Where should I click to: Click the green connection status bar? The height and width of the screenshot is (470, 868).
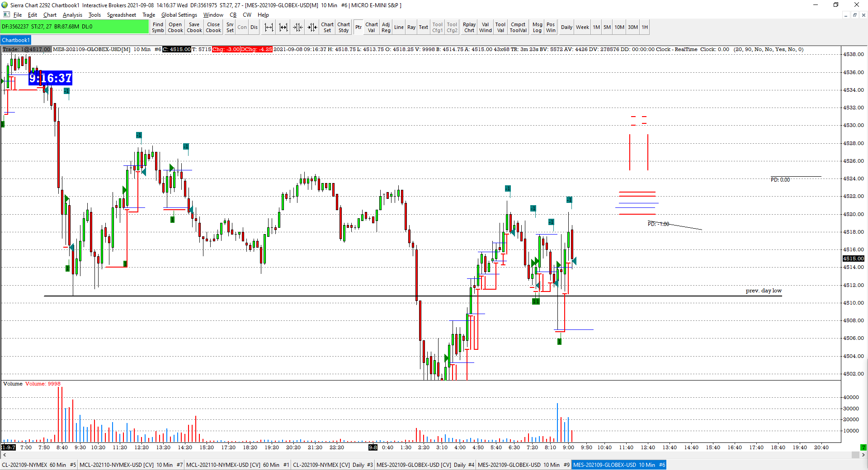(x=75, y=27)
